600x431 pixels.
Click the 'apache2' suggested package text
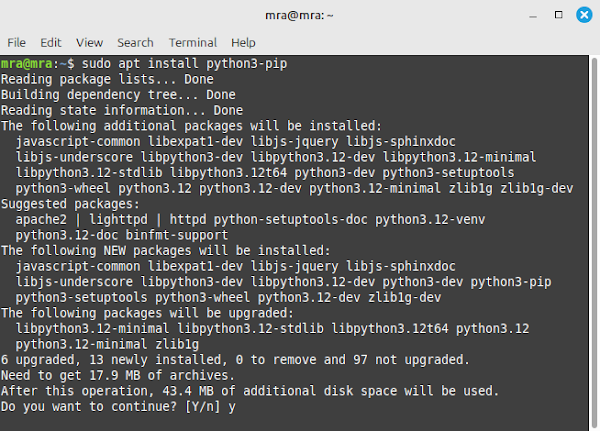41,220
